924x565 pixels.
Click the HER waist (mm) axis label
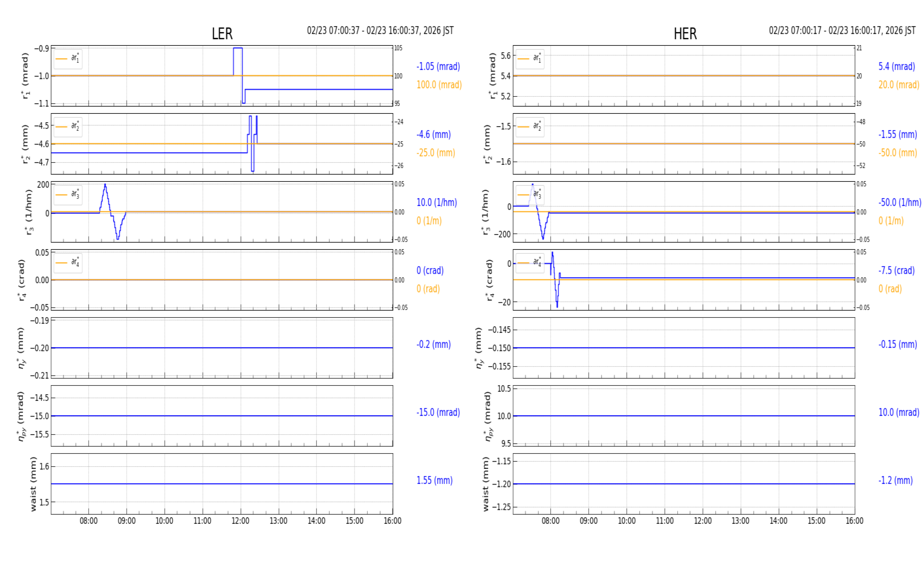pyautogui.click(x=486, y=484)
